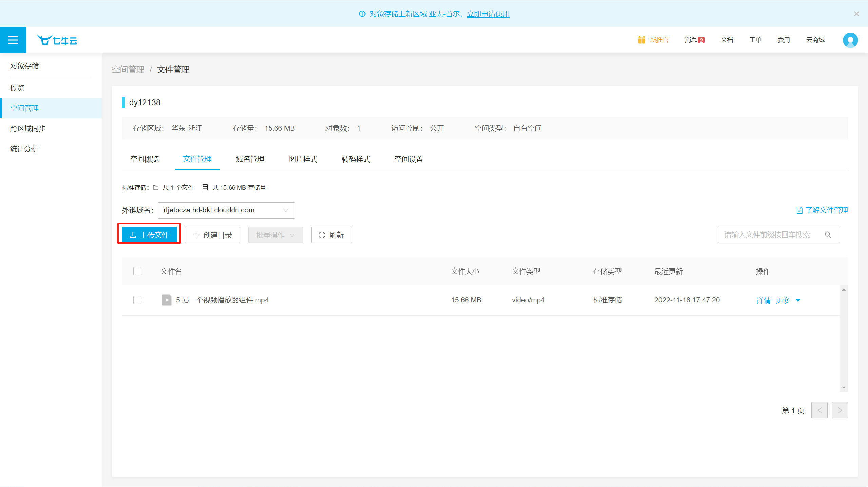Dismiss the top announcement banner
Image resolution: width=868 pixels, height=487 pixels.
(x=856, y=14)
